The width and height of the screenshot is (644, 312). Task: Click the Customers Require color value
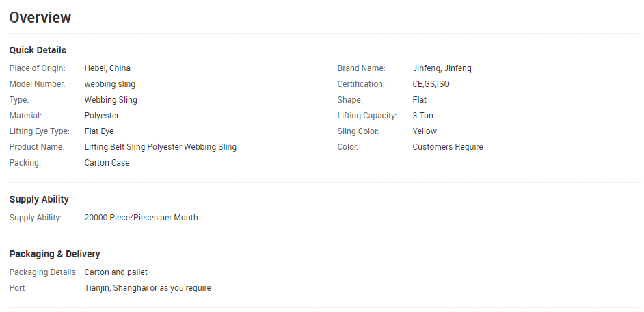coord(448,147)
